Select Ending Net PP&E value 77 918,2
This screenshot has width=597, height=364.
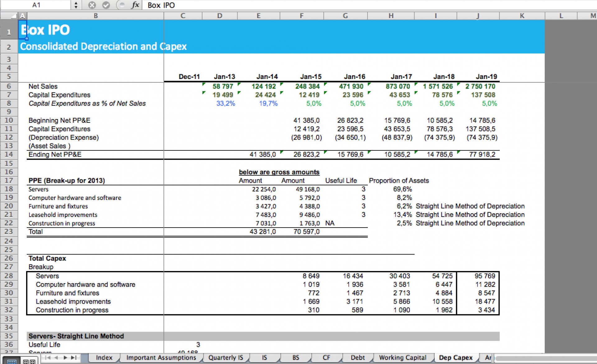coord(482,154)
